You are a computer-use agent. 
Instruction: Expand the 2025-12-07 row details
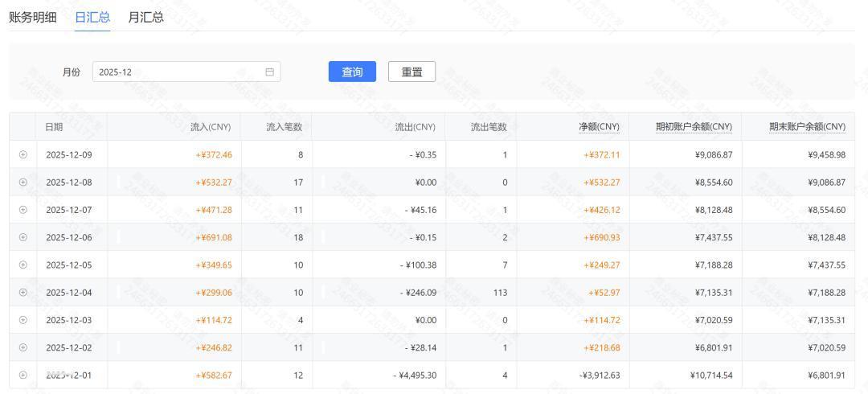point(23,210)
